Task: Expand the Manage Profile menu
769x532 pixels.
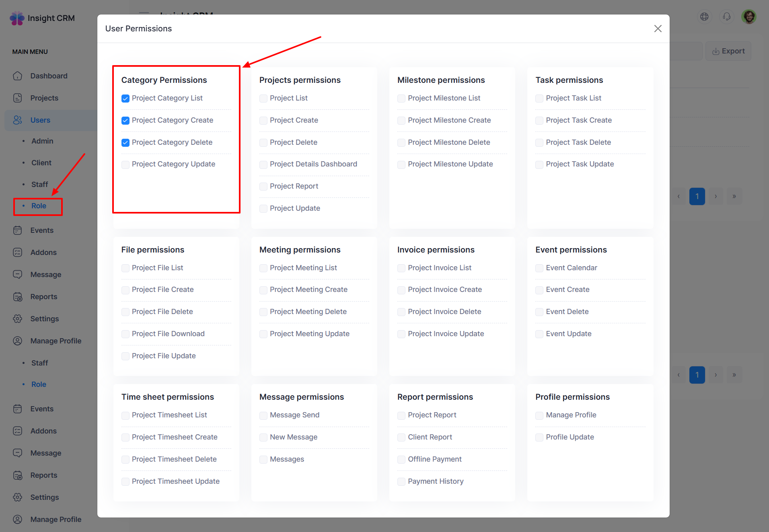Action: click(56, 341)
